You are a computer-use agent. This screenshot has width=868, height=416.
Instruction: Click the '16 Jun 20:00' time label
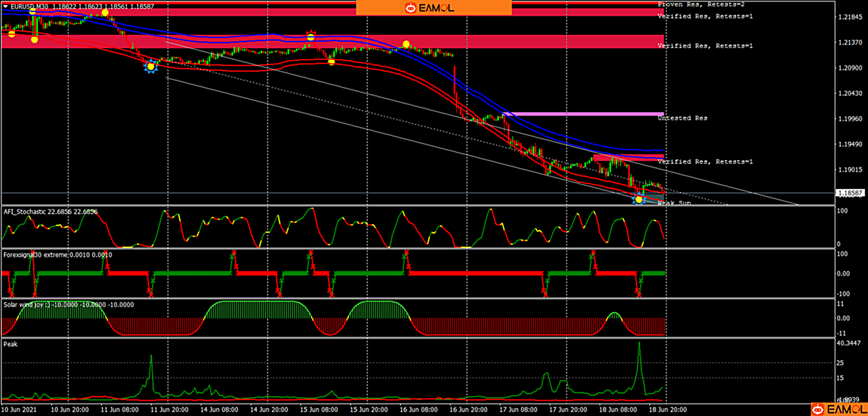pos(468,410)
